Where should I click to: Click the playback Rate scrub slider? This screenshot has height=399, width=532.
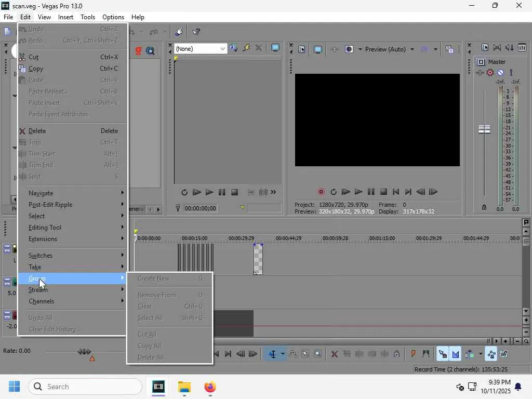[84, 352]
